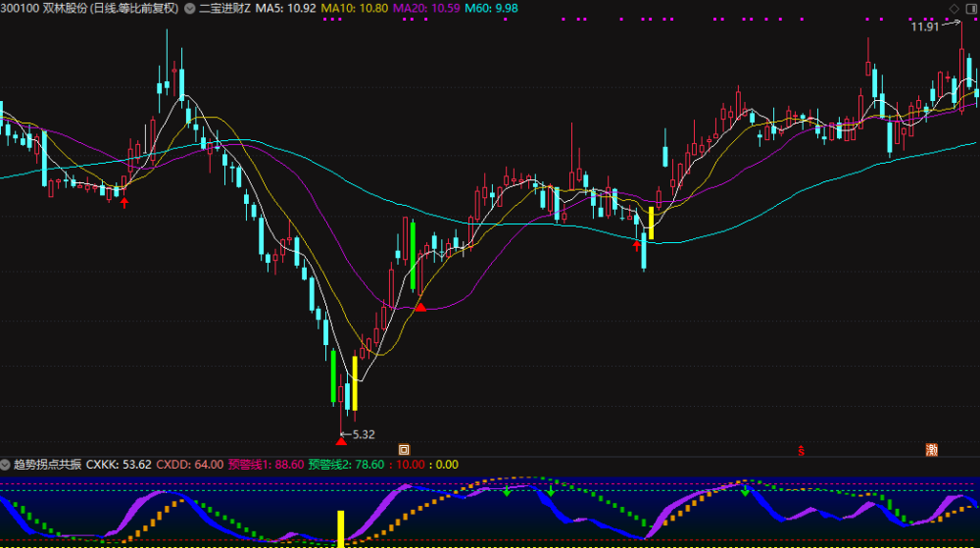The width and height of the screenshot is (980, 548).
Task: Click yellow candle beside second red arrow
Action: (x=652, y=224)
